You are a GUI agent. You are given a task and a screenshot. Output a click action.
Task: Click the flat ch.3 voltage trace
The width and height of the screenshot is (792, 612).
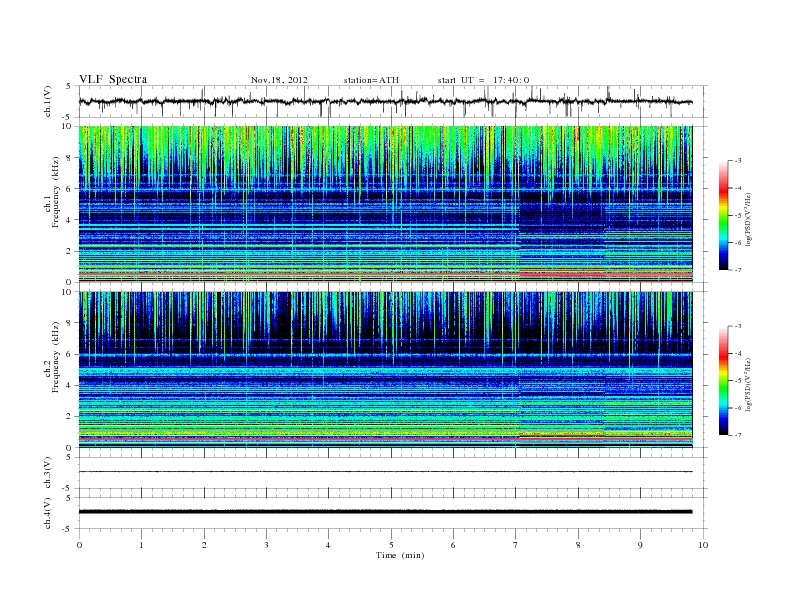click(x=385, y=472)
